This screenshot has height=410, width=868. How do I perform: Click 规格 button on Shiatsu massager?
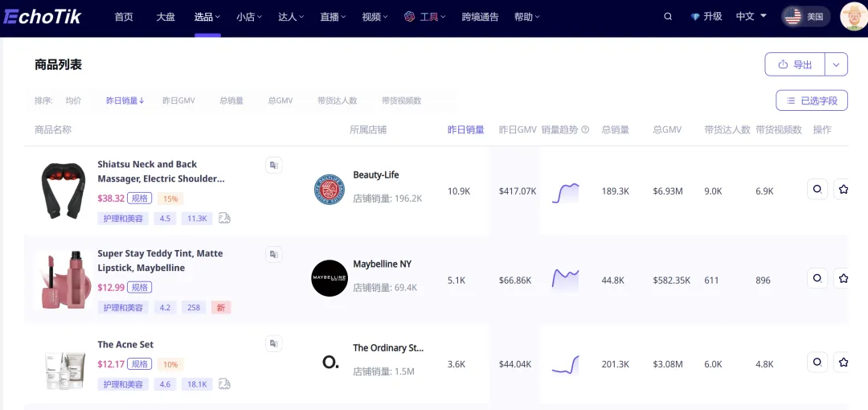[140, 198]
